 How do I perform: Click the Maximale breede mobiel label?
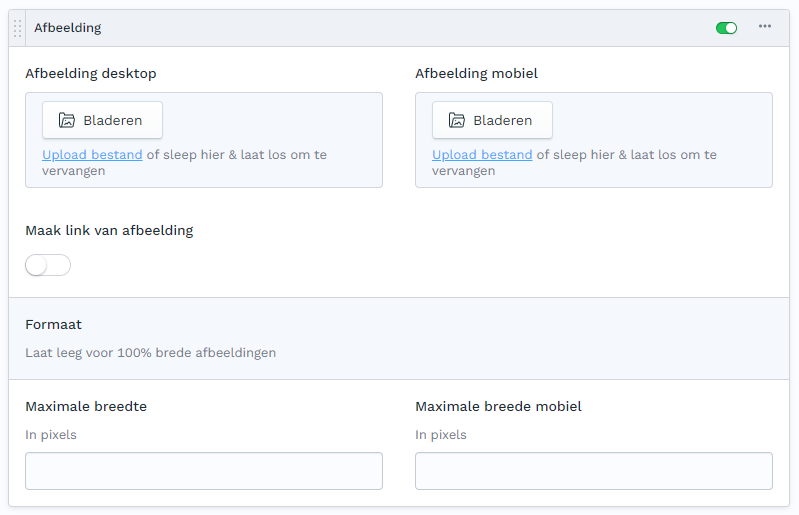click(x=498, y=406)
